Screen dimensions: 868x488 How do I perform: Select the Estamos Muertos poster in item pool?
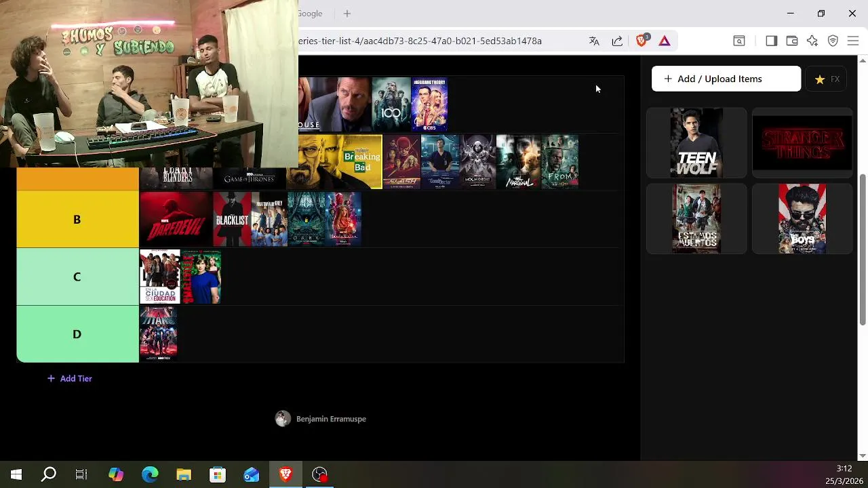(696, 218)
